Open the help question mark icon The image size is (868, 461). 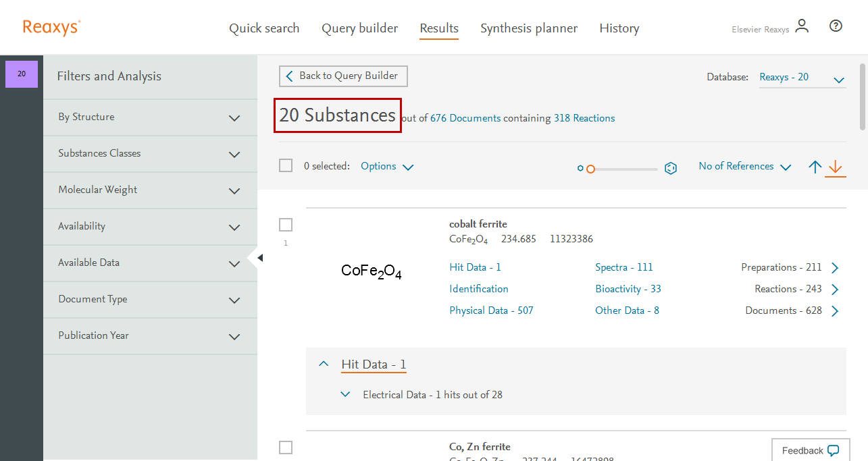(x=836, y=26)
